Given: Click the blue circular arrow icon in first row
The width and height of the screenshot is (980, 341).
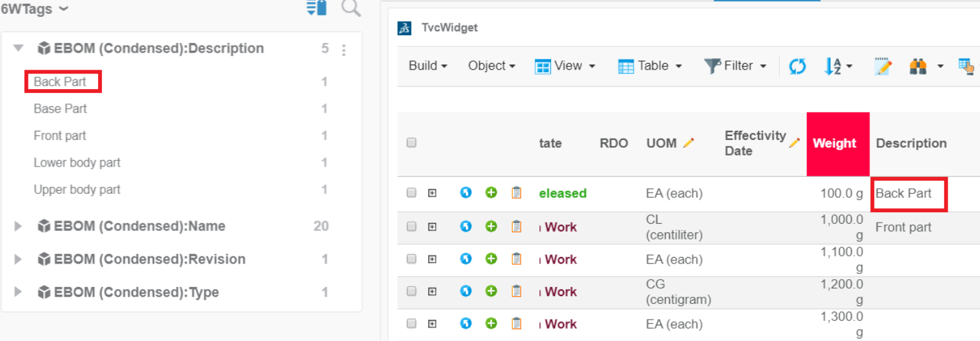Looking at the screenshot, I should point(466,193).
